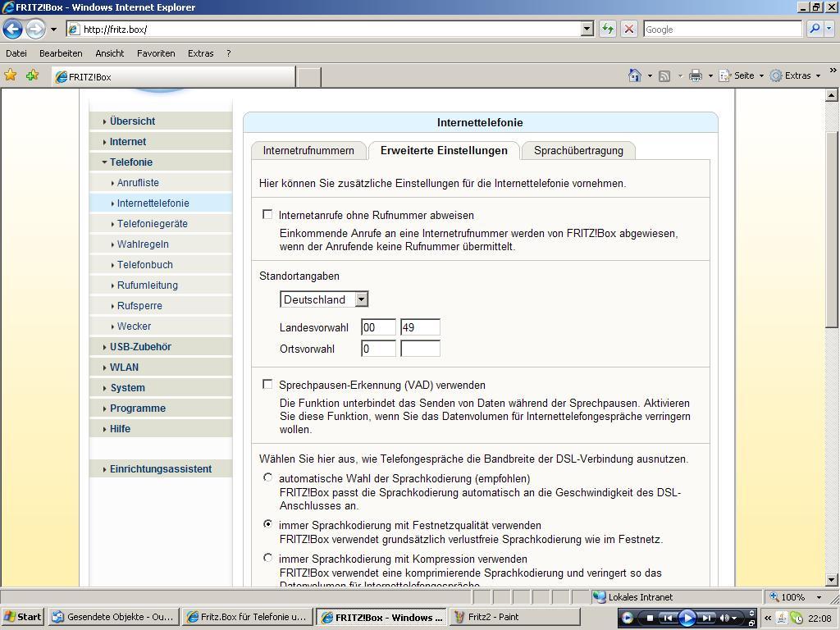Open the Deutschland country dropdown
The image size is (840, 630).
[361, 299]
